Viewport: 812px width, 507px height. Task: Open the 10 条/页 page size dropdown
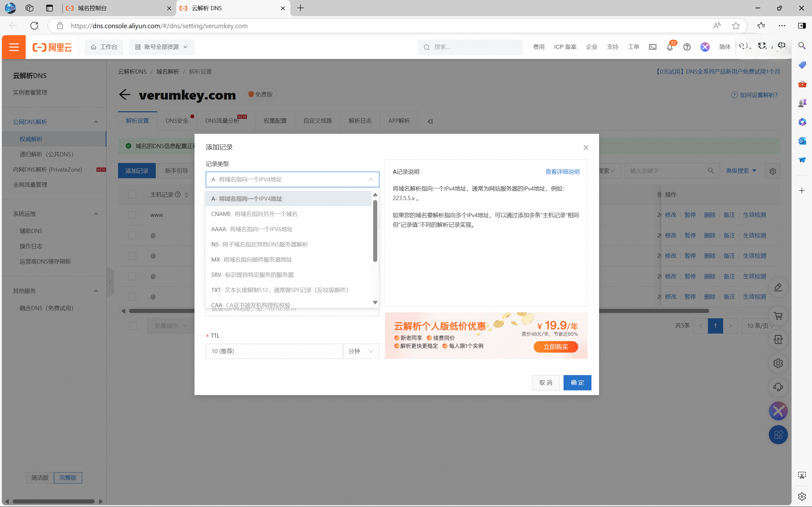(x=760, y=326)
